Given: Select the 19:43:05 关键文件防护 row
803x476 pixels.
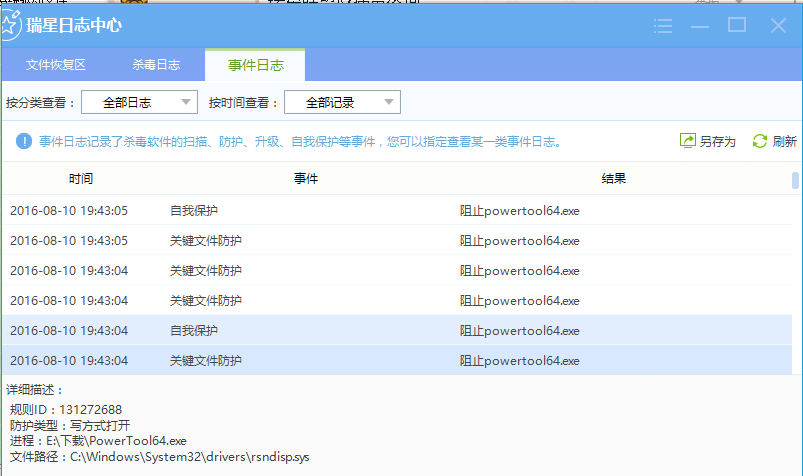Looking at the screenshot, I should click(x=397, y=240).
